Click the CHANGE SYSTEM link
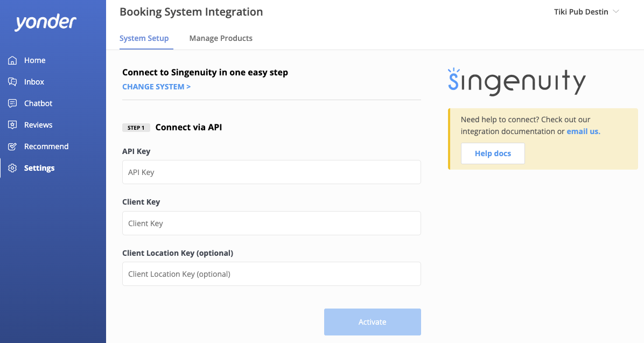Image resolution: width=644 pixels, height=343 pixels. (156, 87)
